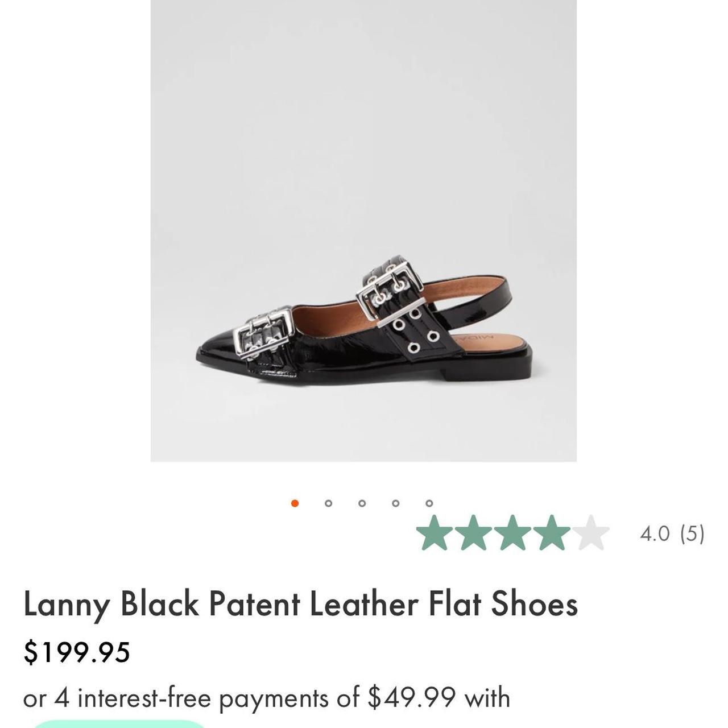
Task: Switch to the second image carousel dot
Action: click(x=328, y=503)
